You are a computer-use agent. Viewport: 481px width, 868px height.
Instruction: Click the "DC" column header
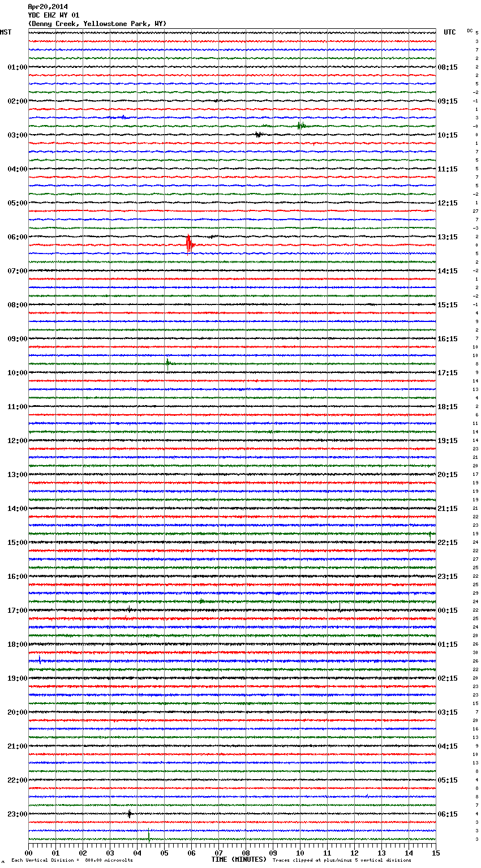point(470,31)
